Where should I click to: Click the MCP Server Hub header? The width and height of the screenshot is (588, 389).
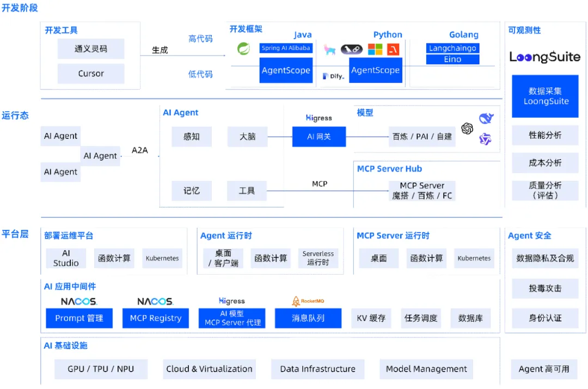click(389, 169)
